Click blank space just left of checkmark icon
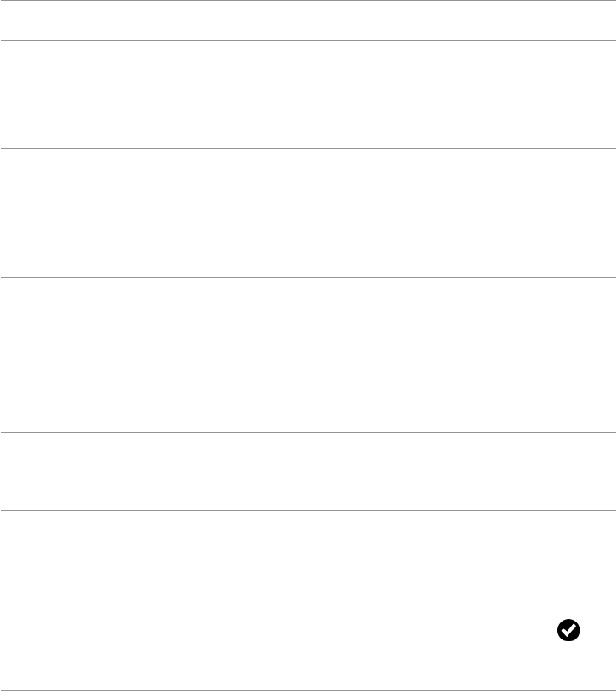This screenshot has height=692, width=616. (x=539, y=630)
